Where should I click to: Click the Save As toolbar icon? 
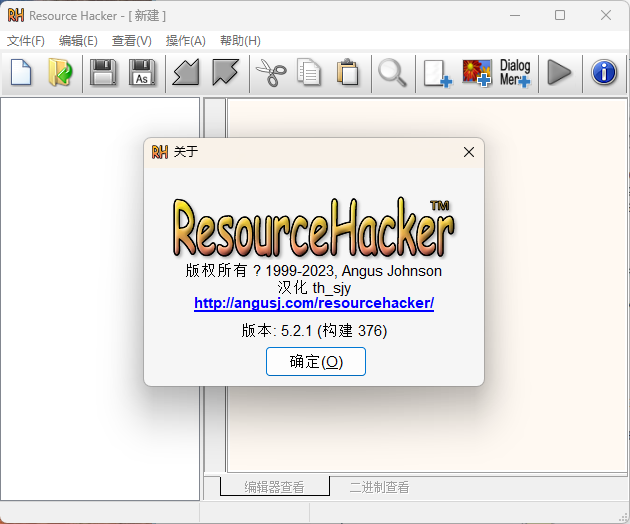tap(142, 73)
